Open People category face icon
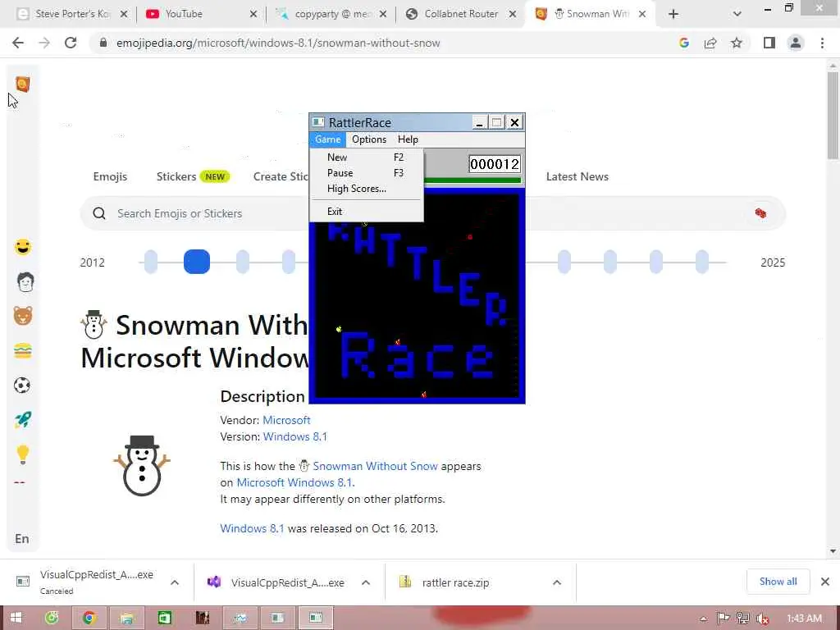Viewport: 840px width, 630px height. pyautogui.click(x=25, y=281)
